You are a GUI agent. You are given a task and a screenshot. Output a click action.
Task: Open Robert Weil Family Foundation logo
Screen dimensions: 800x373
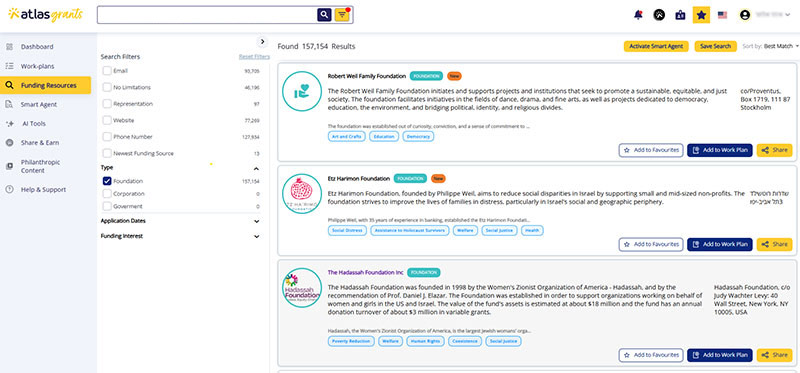[x=302, y=91]
